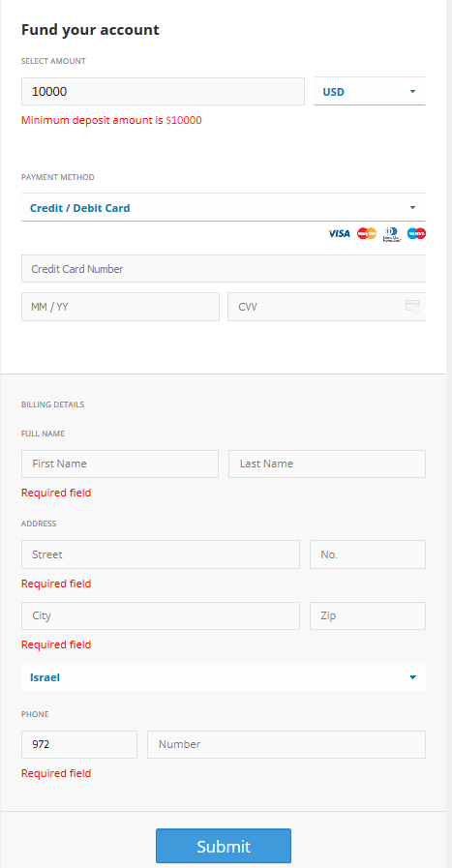Click the Submit button

(x=224, y=846)
